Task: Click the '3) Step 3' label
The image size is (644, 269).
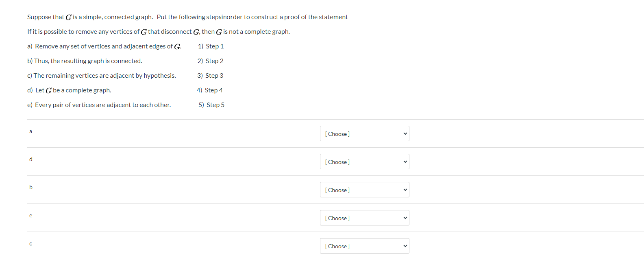Action: [210, 76]
